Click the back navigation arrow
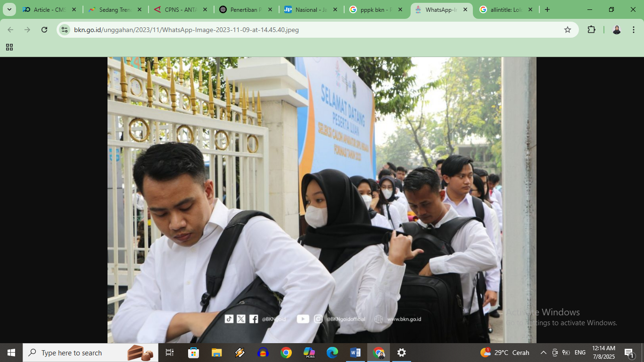Image resolution: width=644 pixels, height=362 pixels. (x=10, y=29)
